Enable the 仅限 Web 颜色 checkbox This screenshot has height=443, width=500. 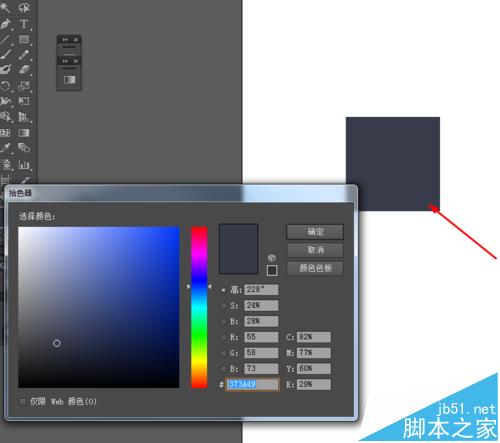pos(23,402)
